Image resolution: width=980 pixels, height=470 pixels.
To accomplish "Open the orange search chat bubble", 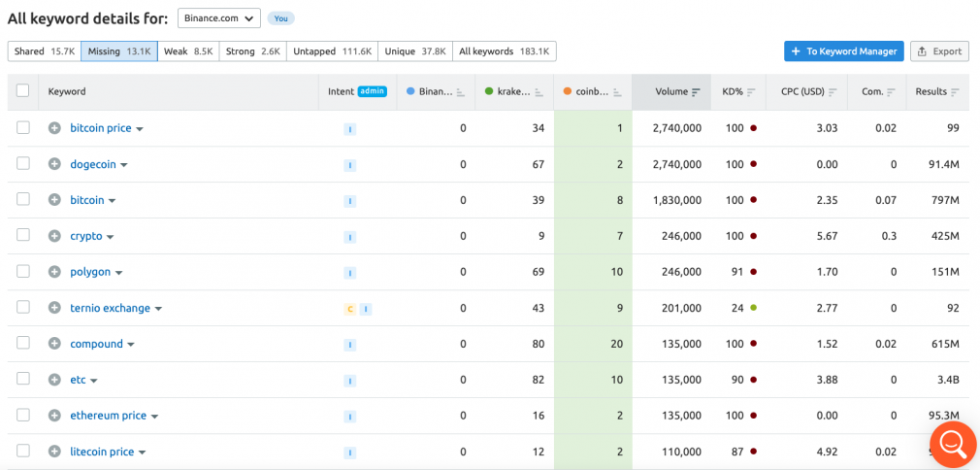I will (x=953, y=444).
